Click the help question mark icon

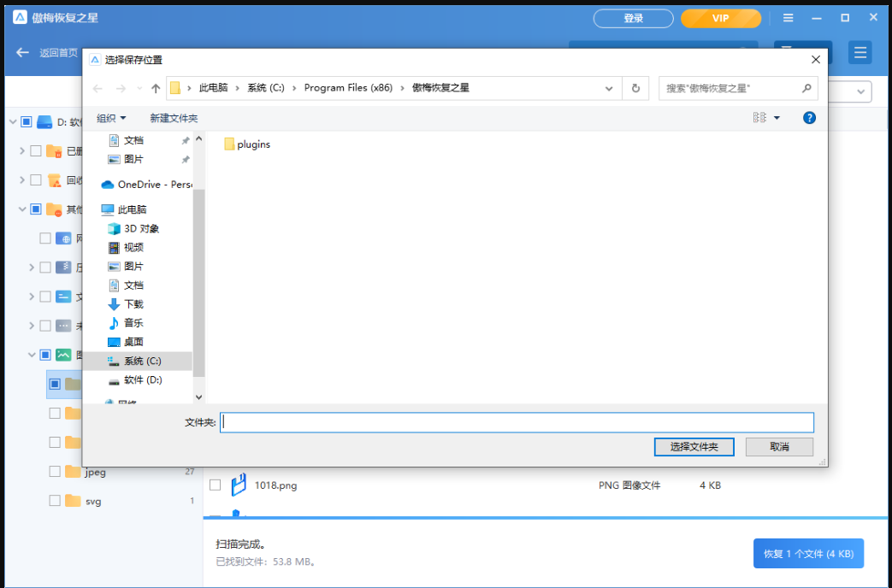(x=809, y=118)
